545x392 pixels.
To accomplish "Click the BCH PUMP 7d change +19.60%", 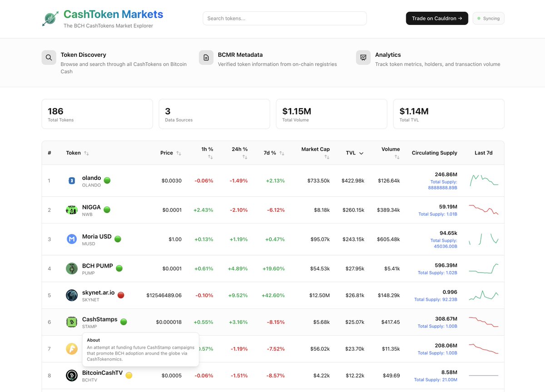I will (273, 268).
